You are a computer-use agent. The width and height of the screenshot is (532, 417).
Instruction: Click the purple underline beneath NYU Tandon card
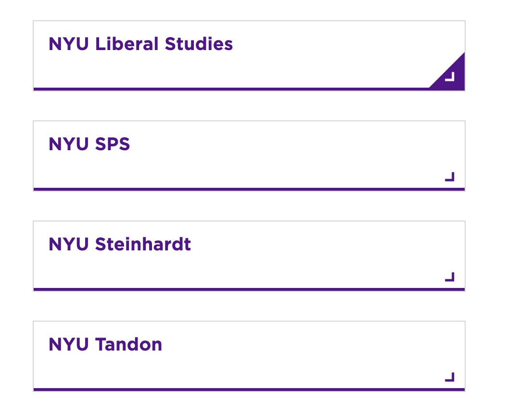[249, 390]
